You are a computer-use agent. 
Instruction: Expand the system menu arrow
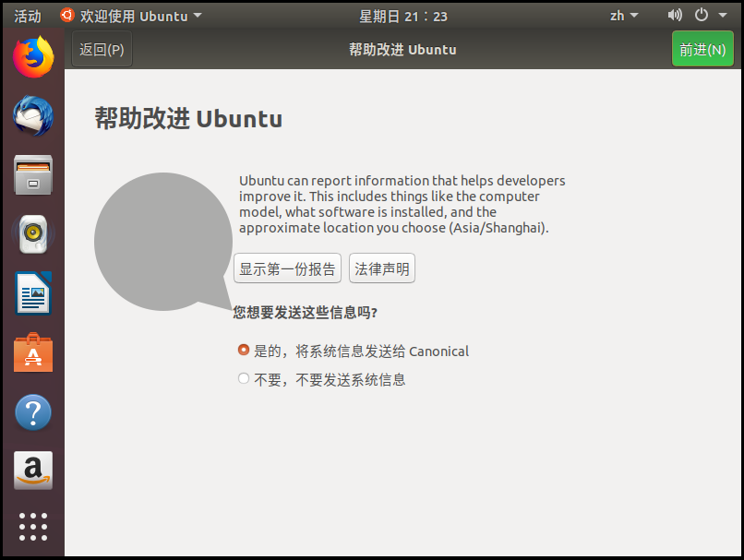[723, 15]
